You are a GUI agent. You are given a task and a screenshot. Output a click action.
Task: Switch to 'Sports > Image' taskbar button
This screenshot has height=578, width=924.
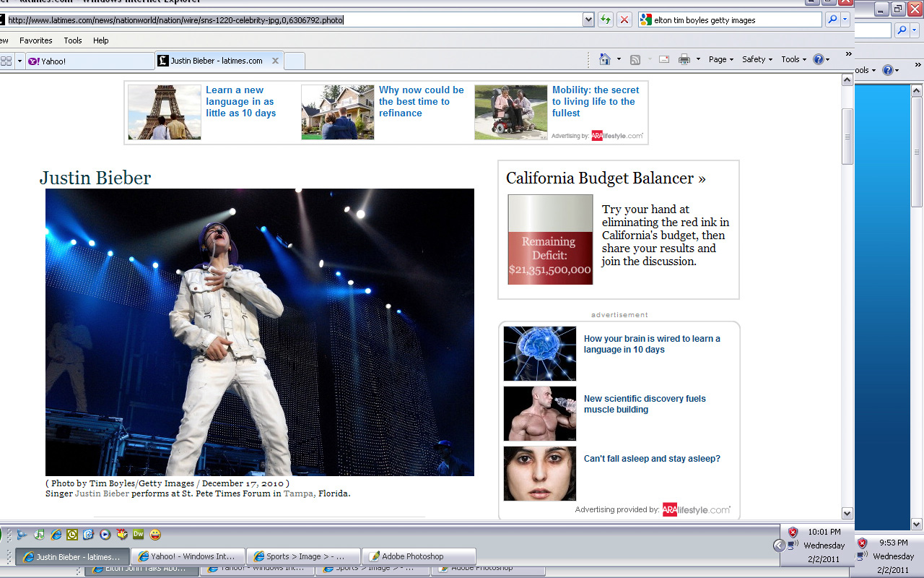(x=303, y=556)
